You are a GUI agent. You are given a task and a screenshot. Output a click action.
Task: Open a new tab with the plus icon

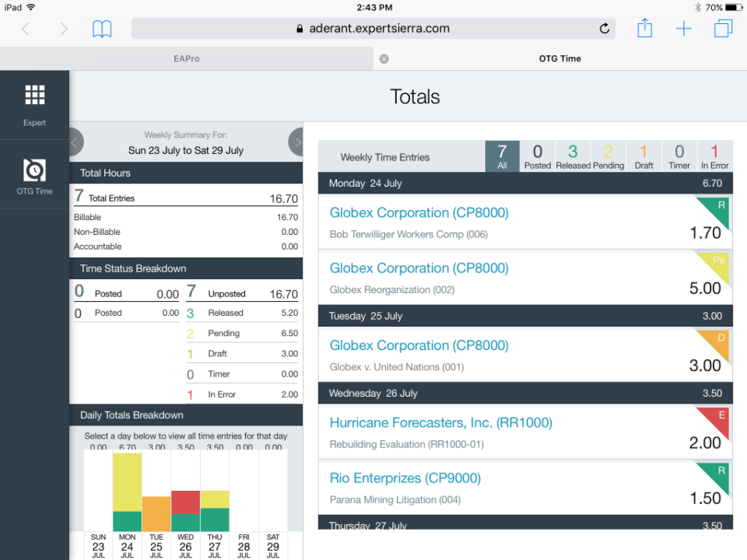(683, 28)
